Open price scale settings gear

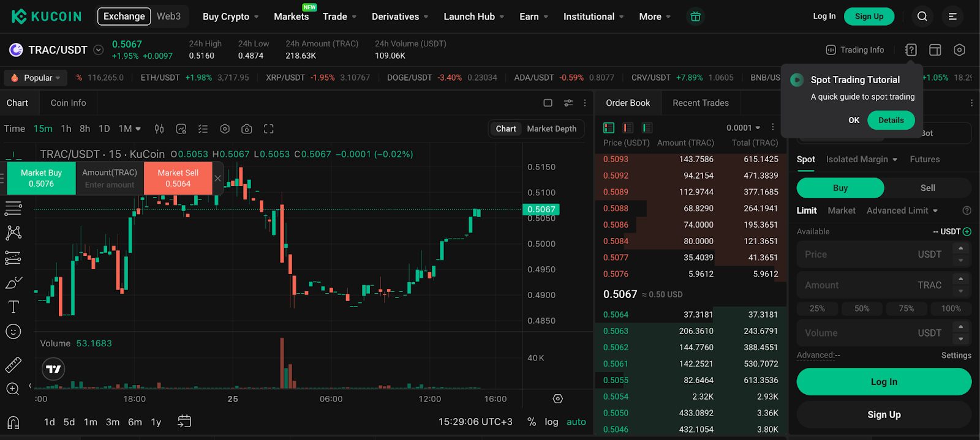pos(557,398)
